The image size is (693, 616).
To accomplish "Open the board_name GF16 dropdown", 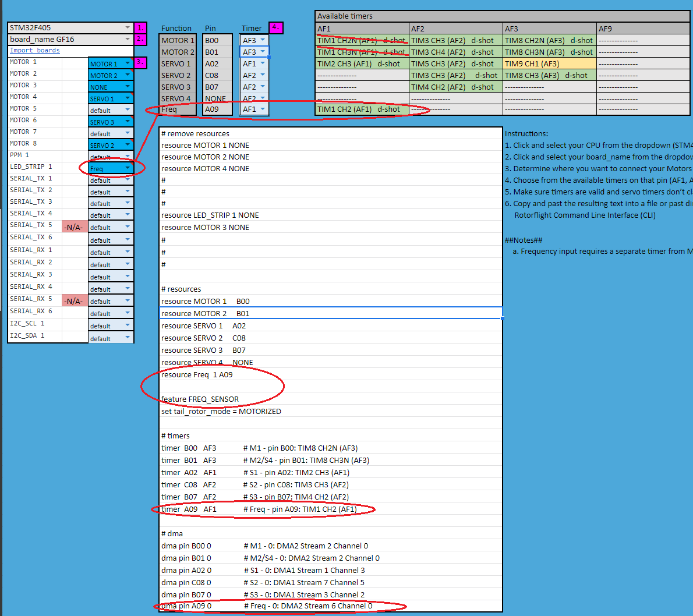I will pyautogui.click(x=128, y=40).
